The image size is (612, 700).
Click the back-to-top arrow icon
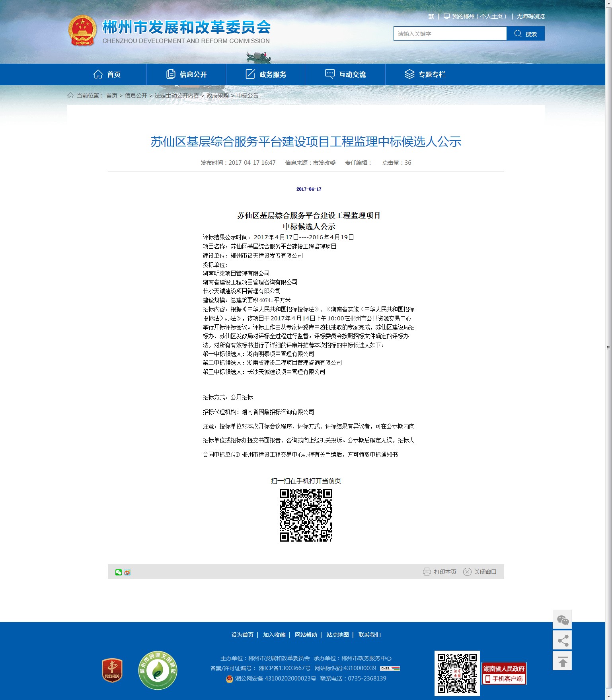pos(562,661)
